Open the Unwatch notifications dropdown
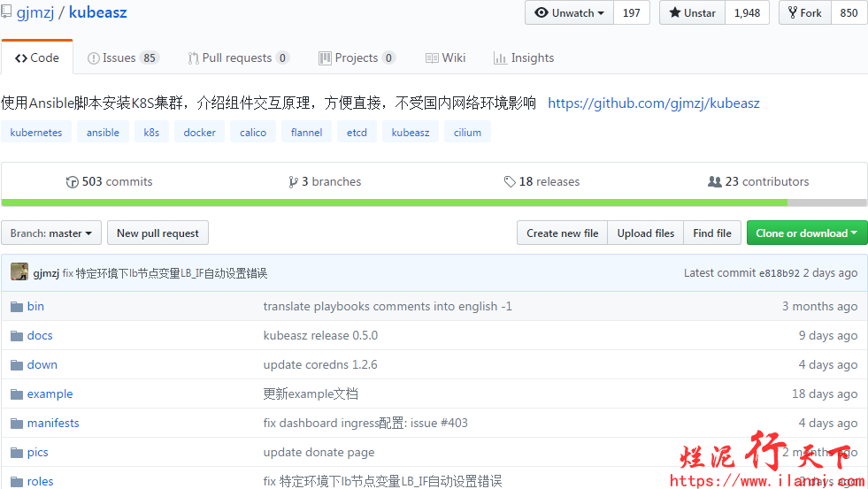The height and width of the screenshot is (489, 868). point(570,13)
